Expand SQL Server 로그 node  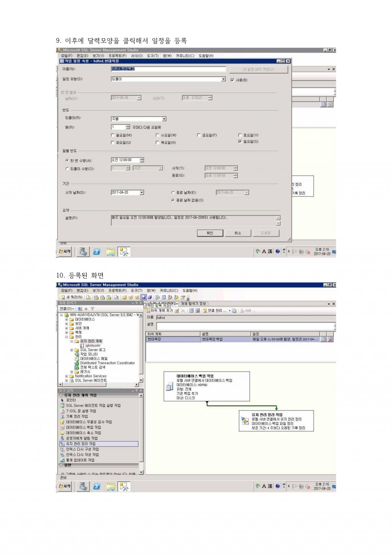72,350
